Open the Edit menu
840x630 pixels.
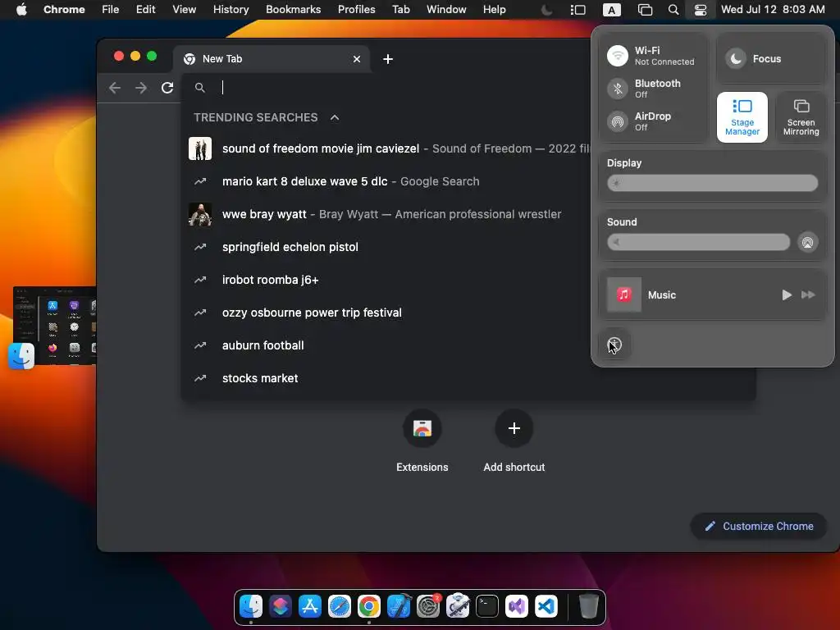[x=146, y=9]
